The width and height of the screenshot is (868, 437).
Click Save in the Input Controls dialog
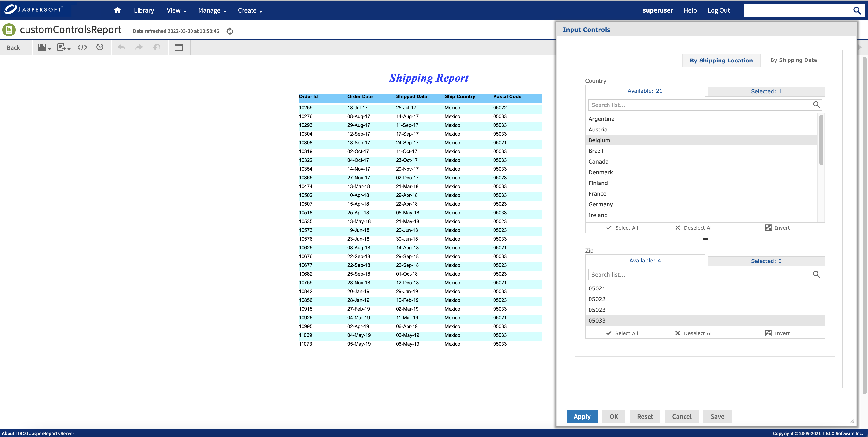(717, 416)
